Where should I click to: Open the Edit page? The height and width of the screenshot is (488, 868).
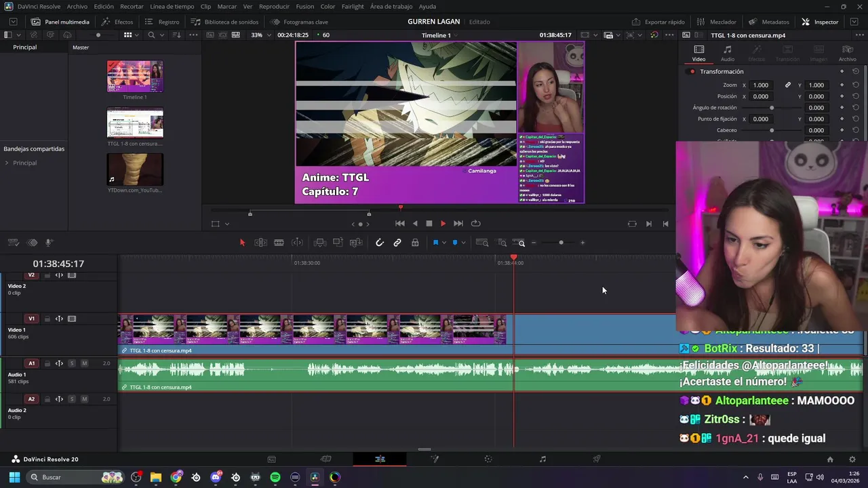380,459
